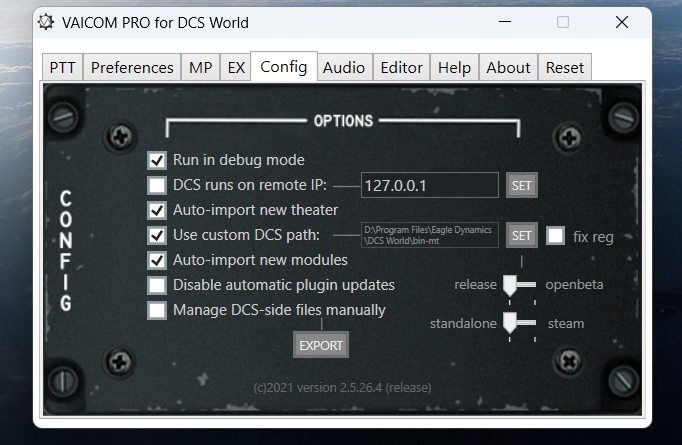Open the MP tab
682x445 pixels.
click(x=201, y=67)
